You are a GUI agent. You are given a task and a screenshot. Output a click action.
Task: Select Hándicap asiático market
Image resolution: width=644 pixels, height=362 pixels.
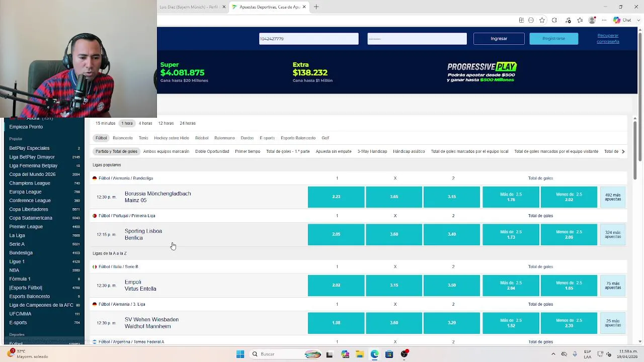(409, 151)
